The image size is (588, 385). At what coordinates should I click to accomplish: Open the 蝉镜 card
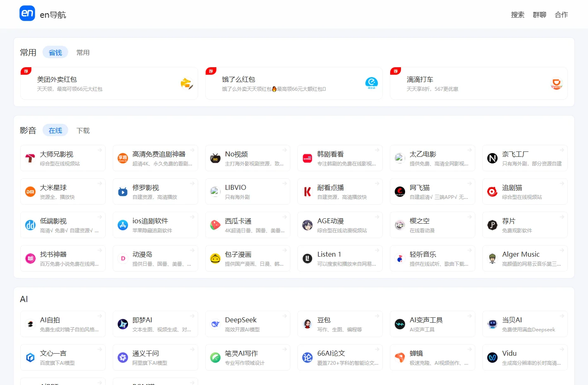tap(432, 357)
